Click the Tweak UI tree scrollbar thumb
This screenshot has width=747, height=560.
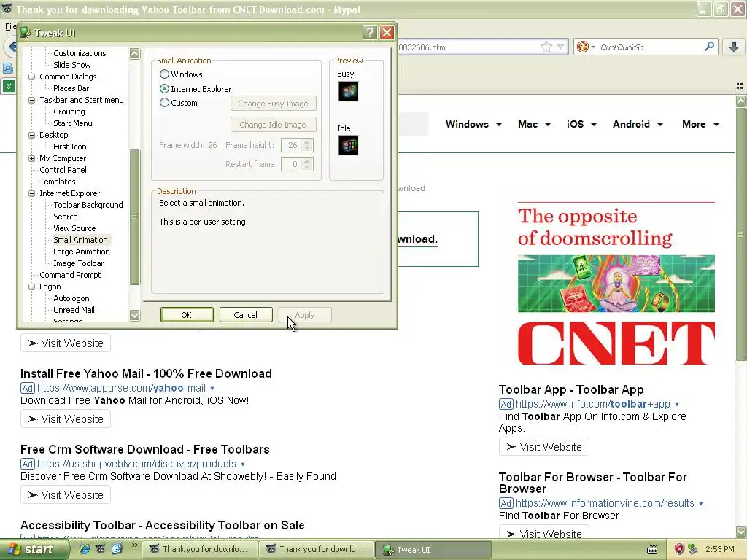[x=135, y=217]
